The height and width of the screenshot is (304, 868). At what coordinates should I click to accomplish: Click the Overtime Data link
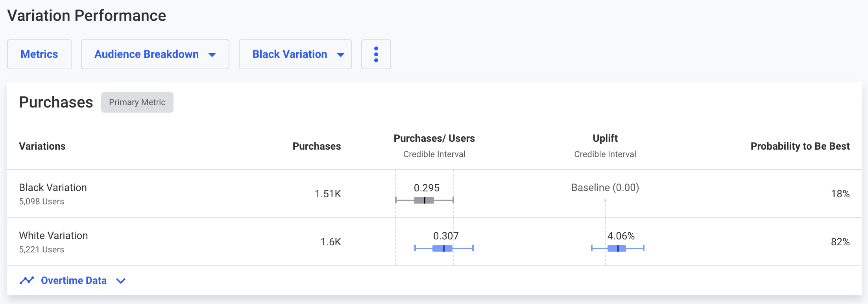74,280
